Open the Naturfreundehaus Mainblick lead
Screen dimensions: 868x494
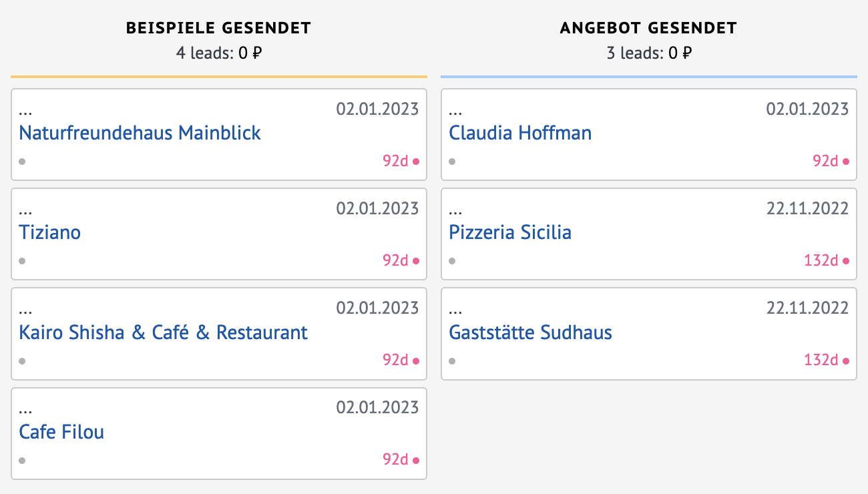(x=140, y=133)
